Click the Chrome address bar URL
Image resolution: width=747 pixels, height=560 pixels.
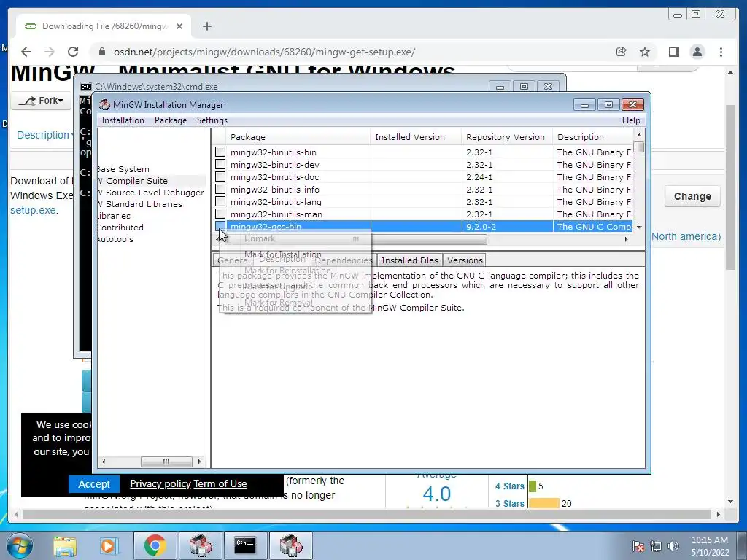pos(264,52)
